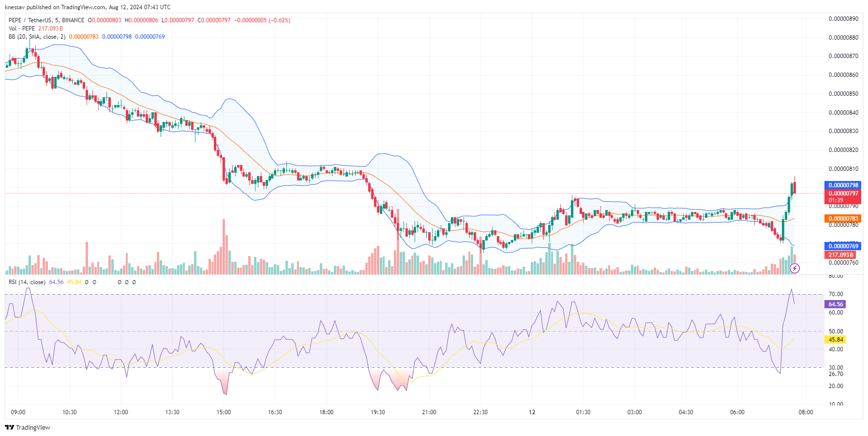Click the 50.00 RSI scale label
This screenshot has height=436, width=868.
click(836, 331)
